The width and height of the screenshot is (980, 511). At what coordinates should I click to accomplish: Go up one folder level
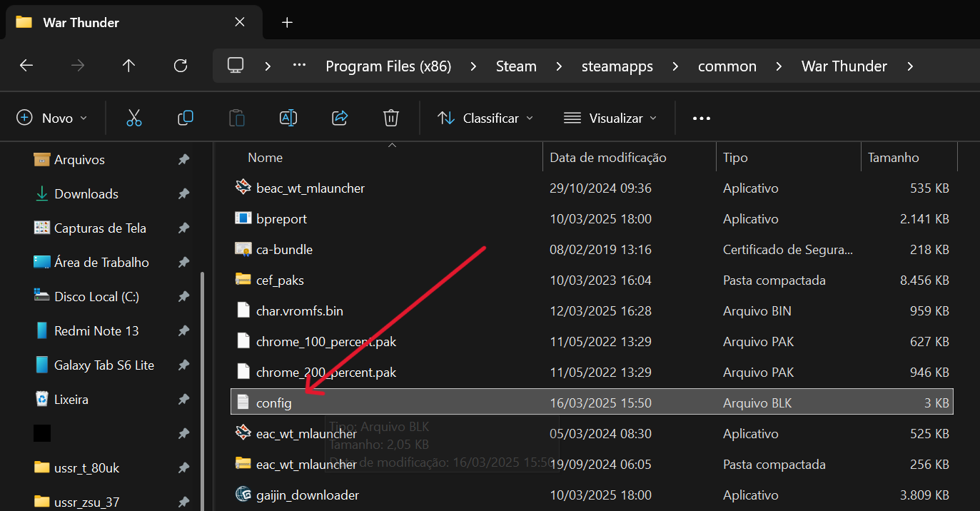(x=128, y=66)
